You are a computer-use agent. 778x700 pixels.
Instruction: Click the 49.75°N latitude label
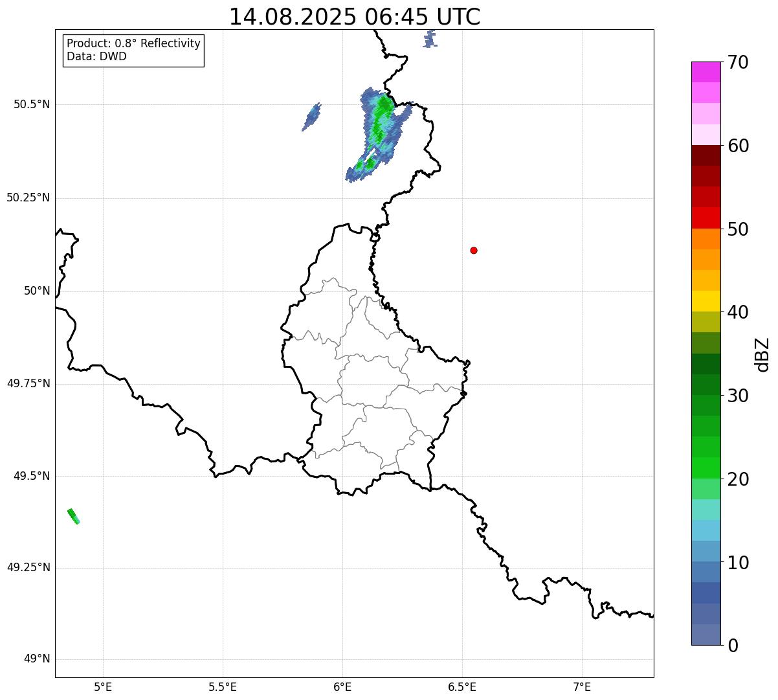point(28,383)
